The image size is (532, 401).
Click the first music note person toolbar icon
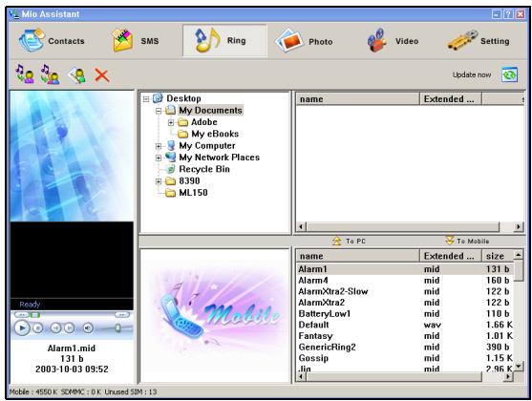25,74
